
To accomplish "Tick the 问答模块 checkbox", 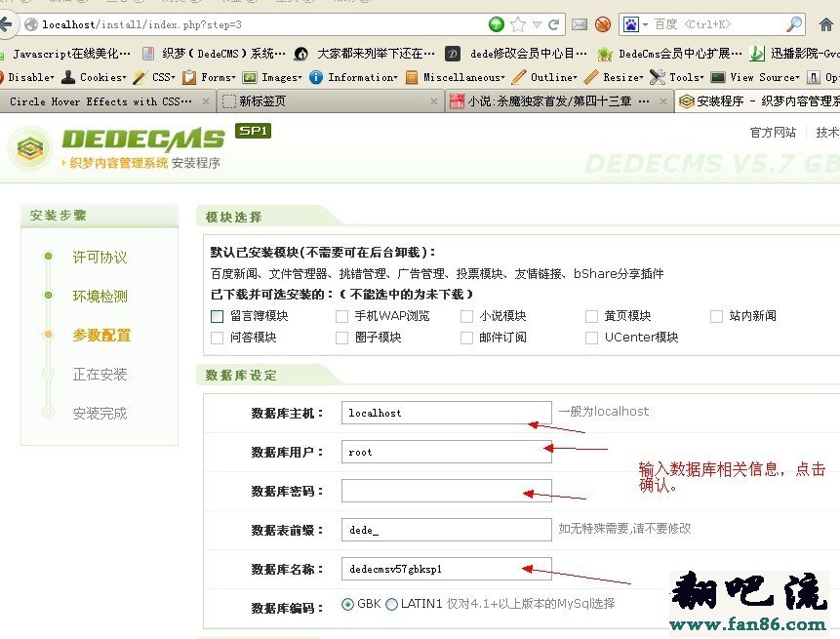I will pos(217,338).
